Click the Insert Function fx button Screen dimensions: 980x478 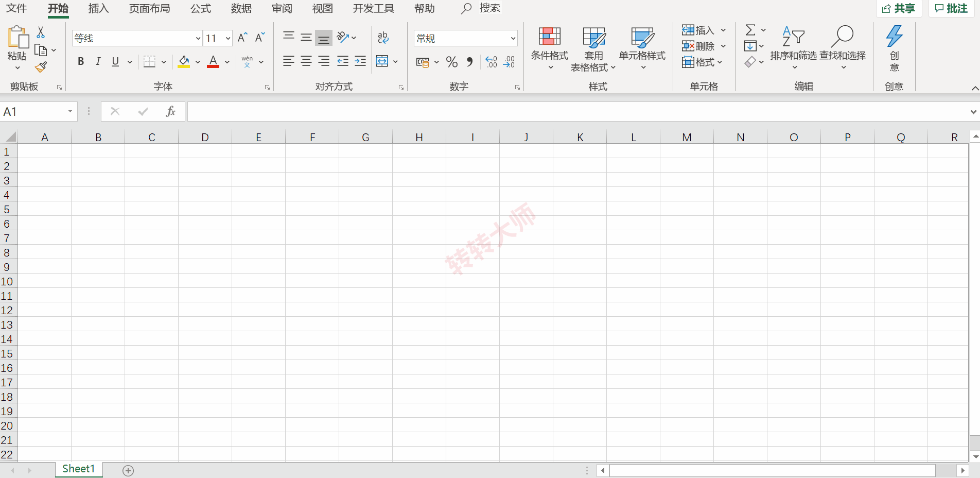[171, 111]
